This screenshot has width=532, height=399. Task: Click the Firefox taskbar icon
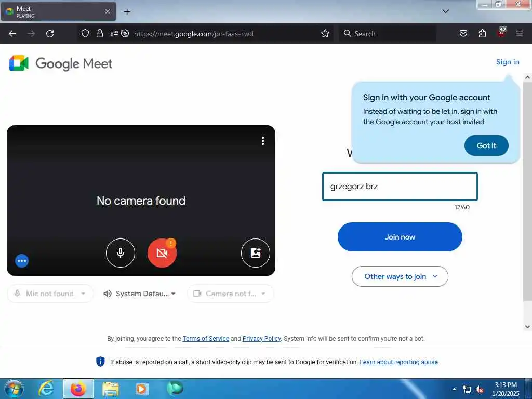click(78, 389)
